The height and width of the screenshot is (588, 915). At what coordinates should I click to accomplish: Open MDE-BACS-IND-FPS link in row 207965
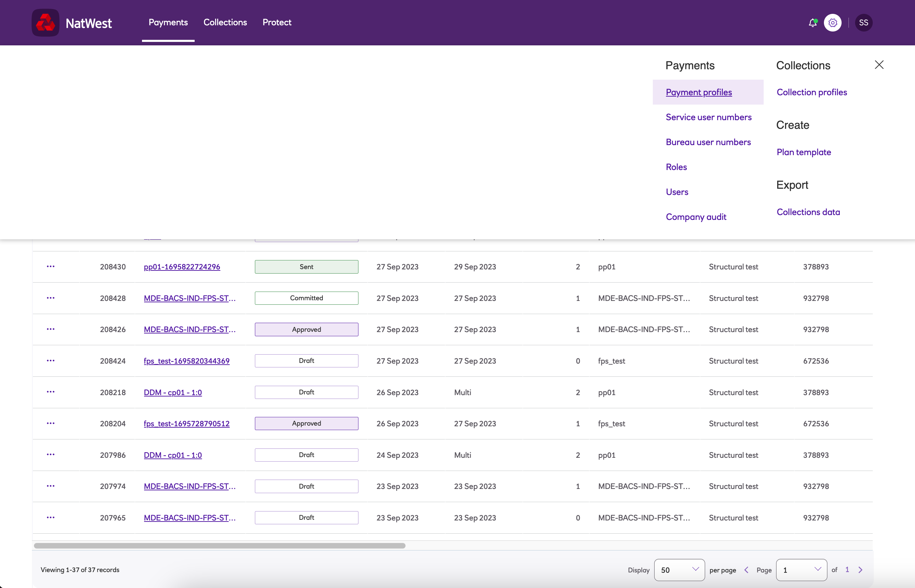(x=189, y=518)
